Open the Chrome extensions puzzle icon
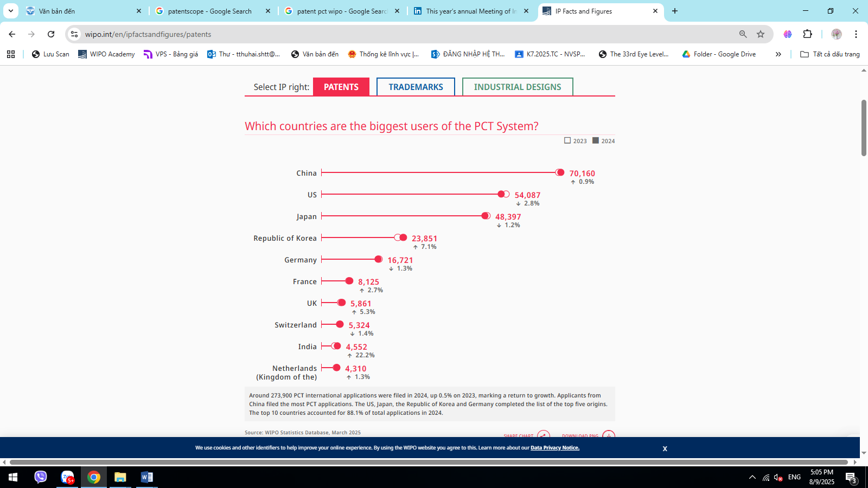868x488 pixels. pos(807,34)
